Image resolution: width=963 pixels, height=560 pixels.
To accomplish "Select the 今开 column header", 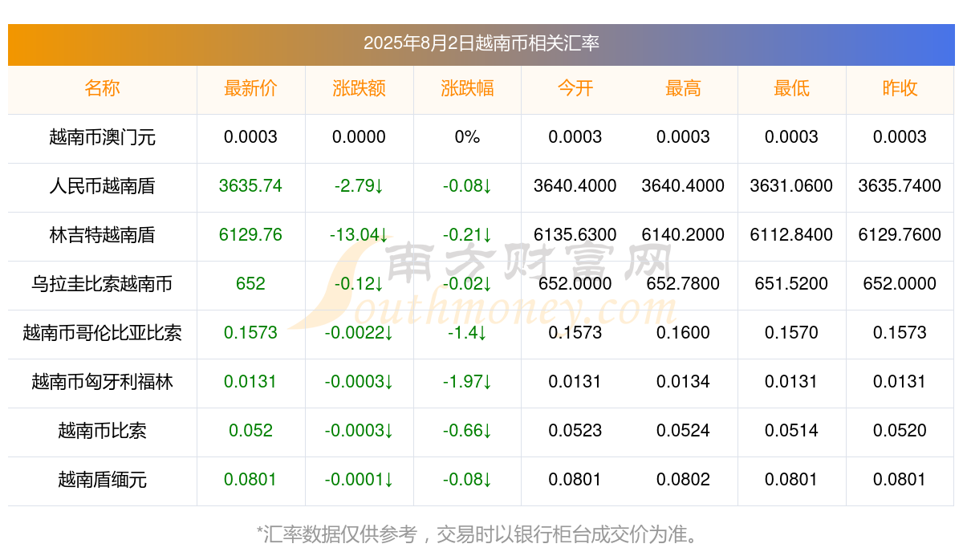I will click(575, 88).
